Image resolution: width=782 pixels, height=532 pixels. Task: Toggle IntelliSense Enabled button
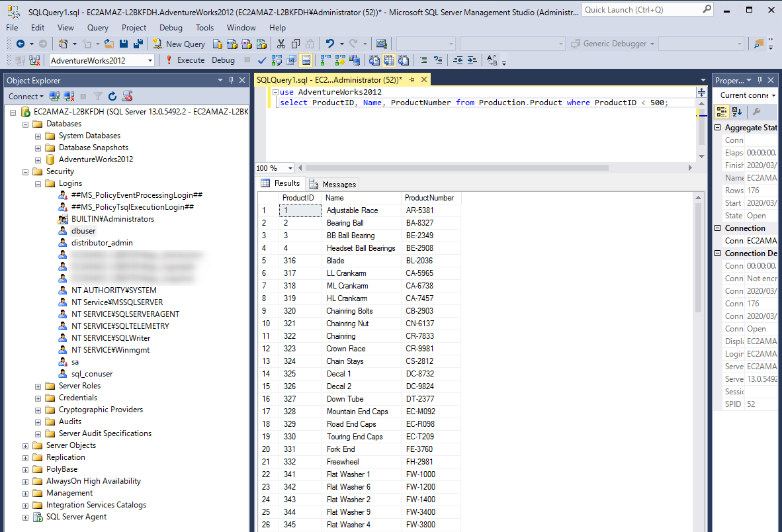pos(306,60)
